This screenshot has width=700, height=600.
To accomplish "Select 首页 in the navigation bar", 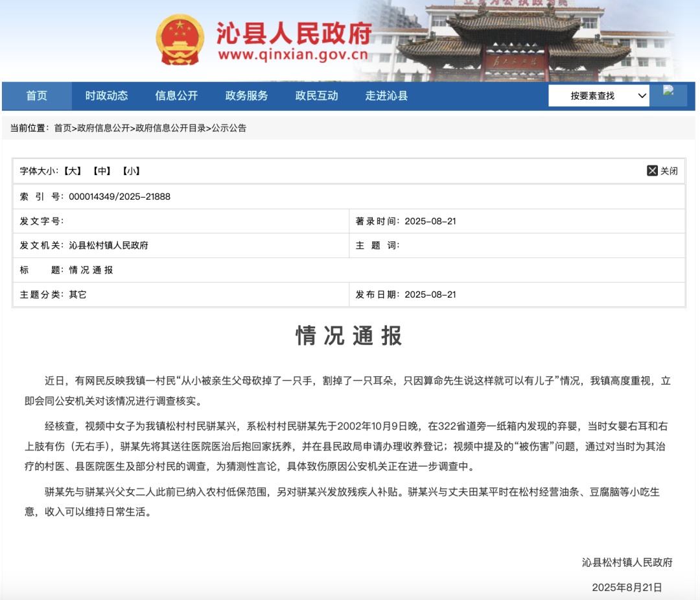I will pos(38,95).
